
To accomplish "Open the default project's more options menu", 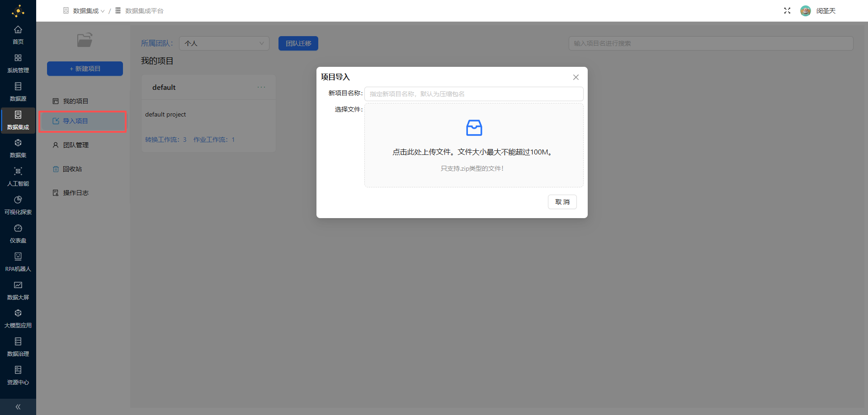I will [261, 87].
